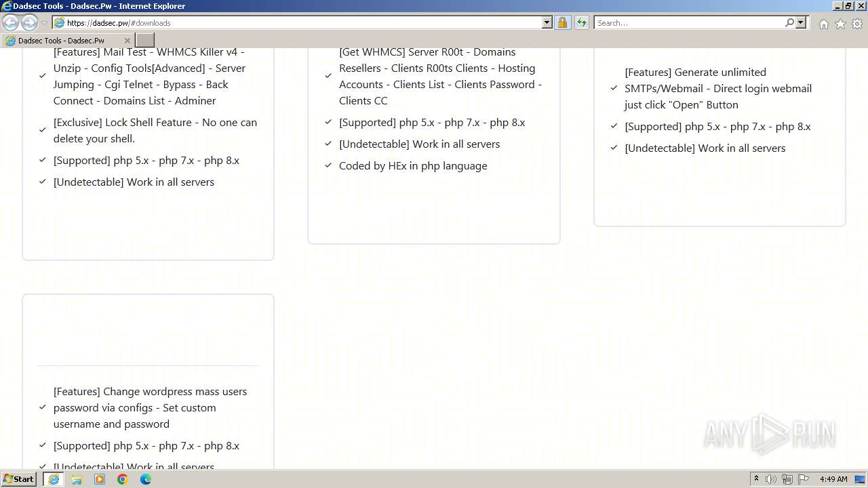Open Internet Explorer from taskbar

point(54,479)
